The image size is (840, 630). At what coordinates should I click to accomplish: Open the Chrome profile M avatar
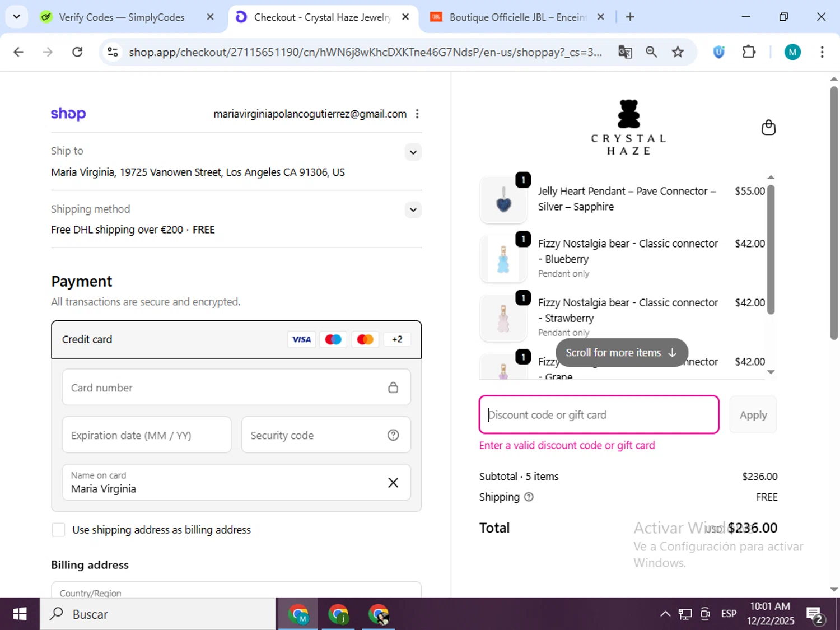click(792, 52)
